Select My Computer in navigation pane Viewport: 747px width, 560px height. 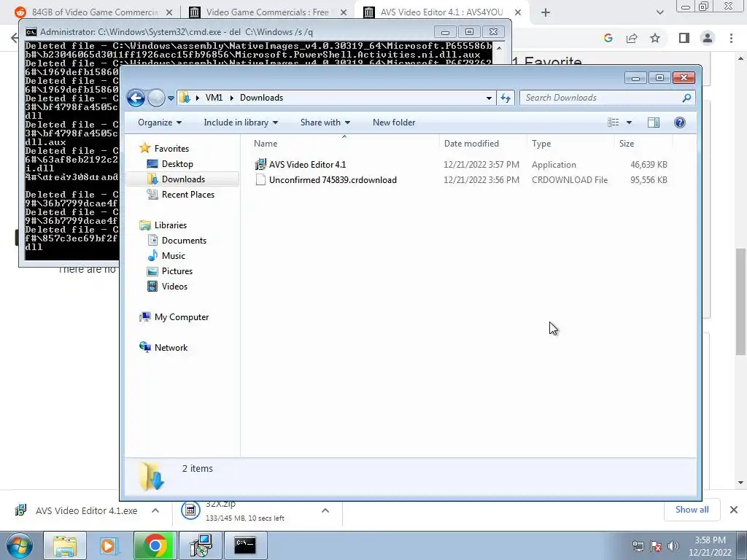182,317
